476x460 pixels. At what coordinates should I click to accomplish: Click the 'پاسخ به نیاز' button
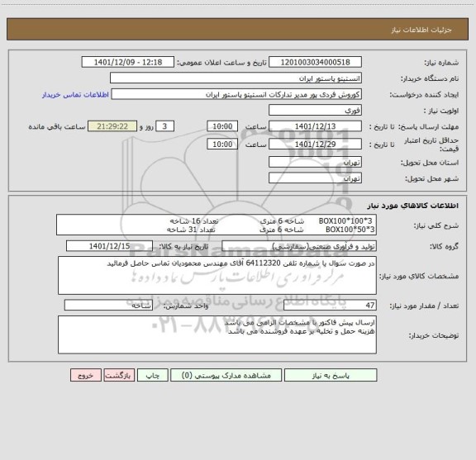tap(331, 375)
